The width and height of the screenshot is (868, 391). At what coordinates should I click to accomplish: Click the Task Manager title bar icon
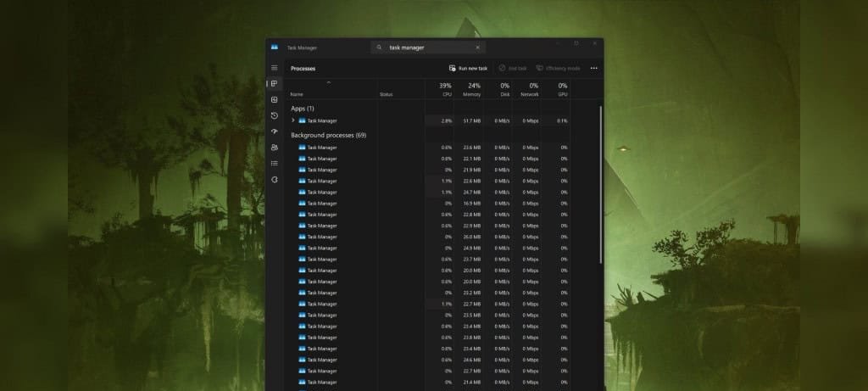[275, 47]
